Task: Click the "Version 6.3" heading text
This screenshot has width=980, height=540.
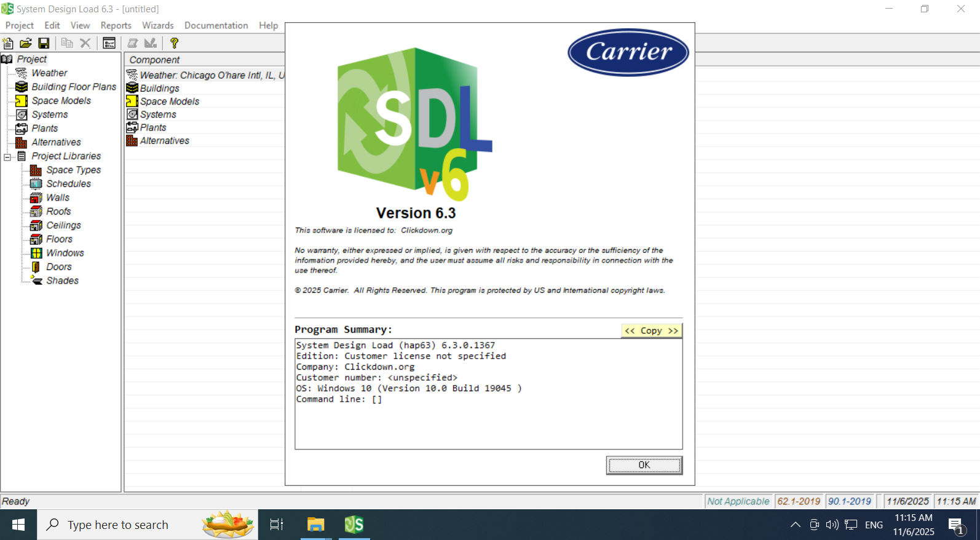Action: click(x=416, y=213)
